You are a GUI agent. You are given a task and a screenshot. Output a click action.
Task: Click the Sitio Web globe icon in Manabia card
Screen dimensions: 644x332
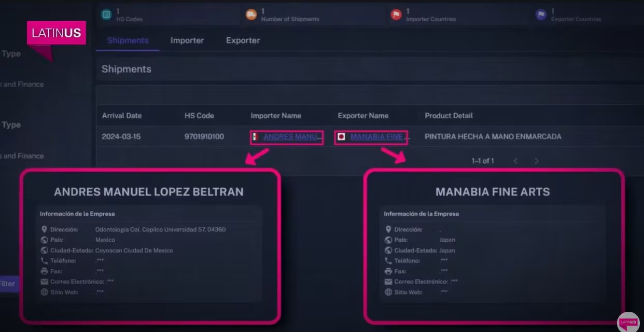point(388,292)
